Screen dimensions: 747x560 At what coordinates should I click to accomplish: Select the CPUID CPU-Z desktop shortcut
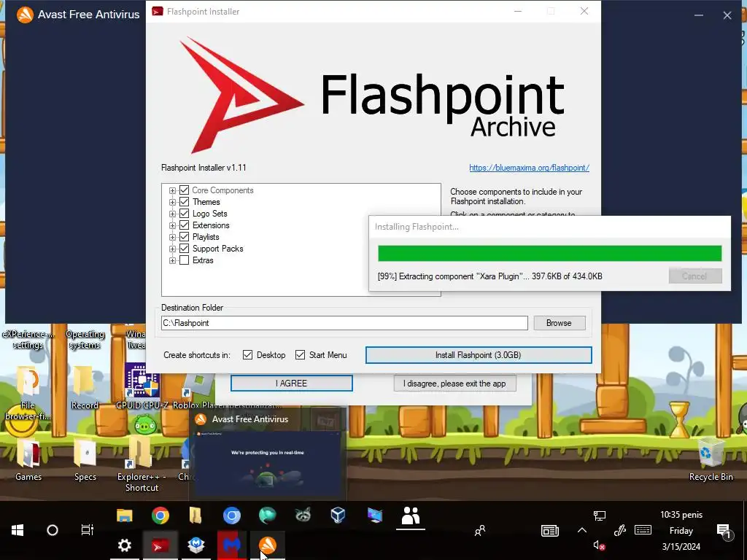click(x=142, y=386)
